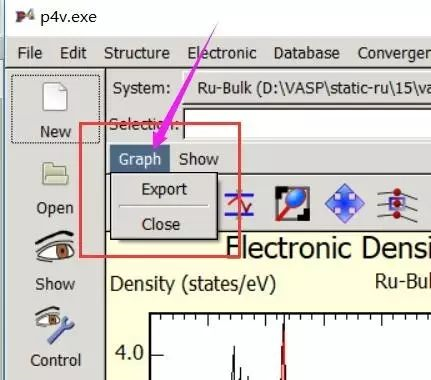
Task: Choose Export from the Graph menu
Action: pyautogui.click(x=164, y=189)
